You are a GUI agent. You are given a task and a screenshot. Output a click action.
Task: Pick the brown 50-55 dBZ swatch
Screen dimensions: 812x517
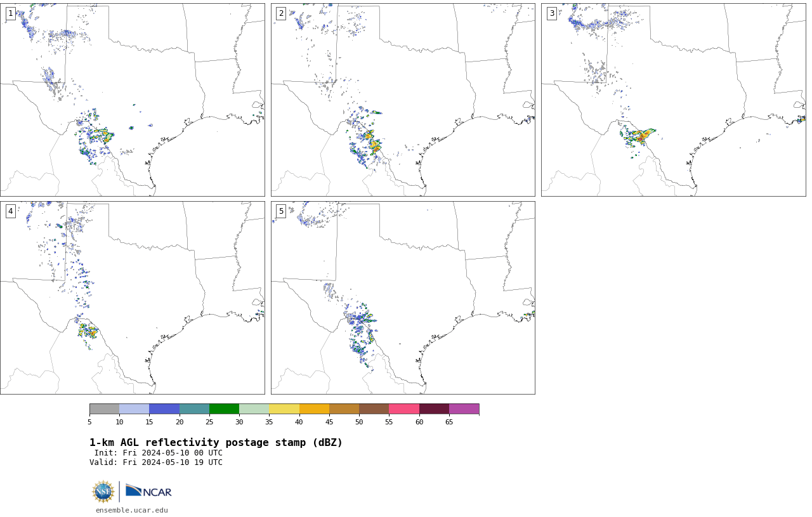point(374,409)
